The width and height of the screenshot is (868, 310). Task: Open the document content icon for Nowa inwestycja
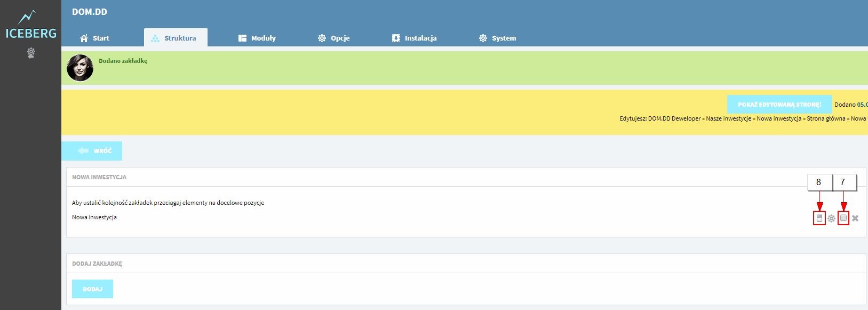pos(819,218)
